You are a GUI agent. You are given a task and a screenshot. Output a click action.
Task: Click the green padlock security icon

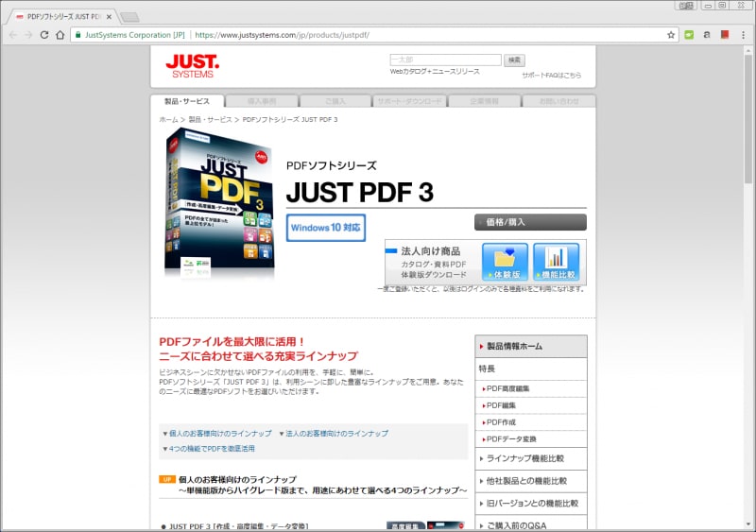(78, 35)
